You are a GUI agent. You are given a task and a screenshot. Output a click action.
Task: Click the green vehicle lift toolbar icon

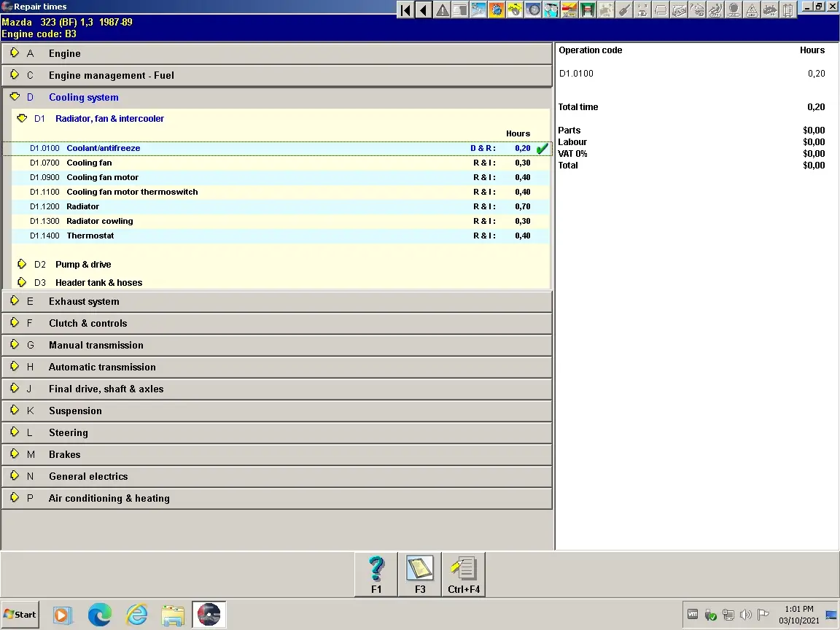pos(588,10)
